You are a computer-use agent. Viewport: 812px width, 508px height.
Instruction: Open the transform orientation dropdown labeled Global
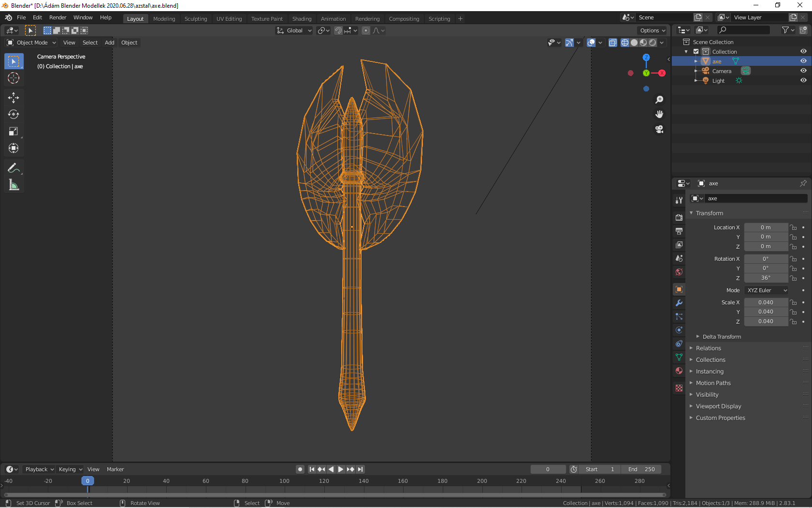coord(293,30)
